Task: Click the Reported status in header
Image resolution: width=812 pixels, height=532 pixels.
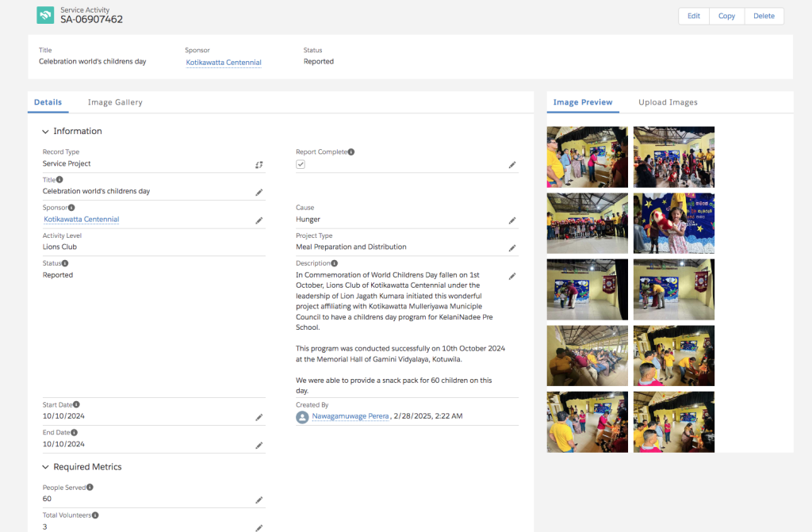Action: click(x=319, y=62)
